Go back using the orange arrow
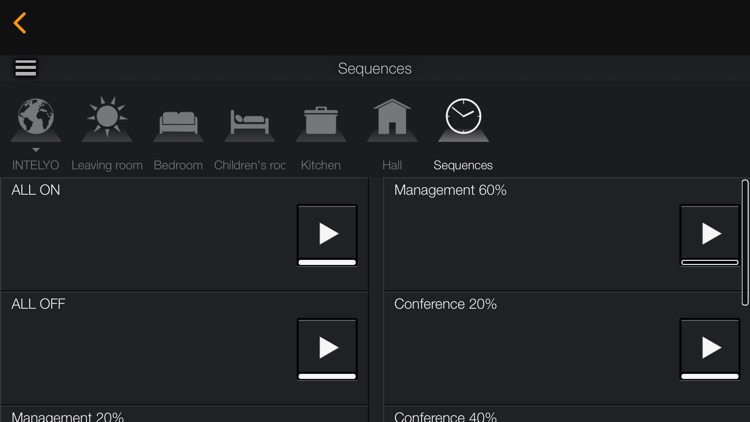750x422 pixels. 20,23
